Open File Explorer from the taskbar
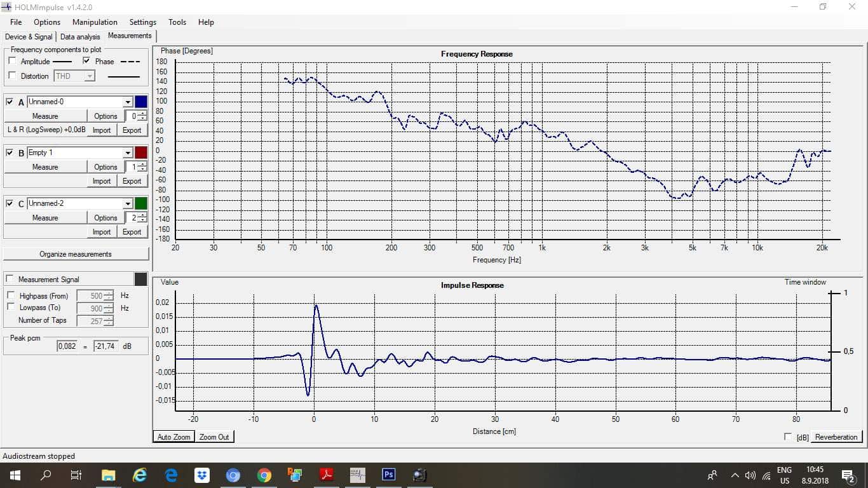The height and width of the screenshot is (488, 868). point(109,475)
